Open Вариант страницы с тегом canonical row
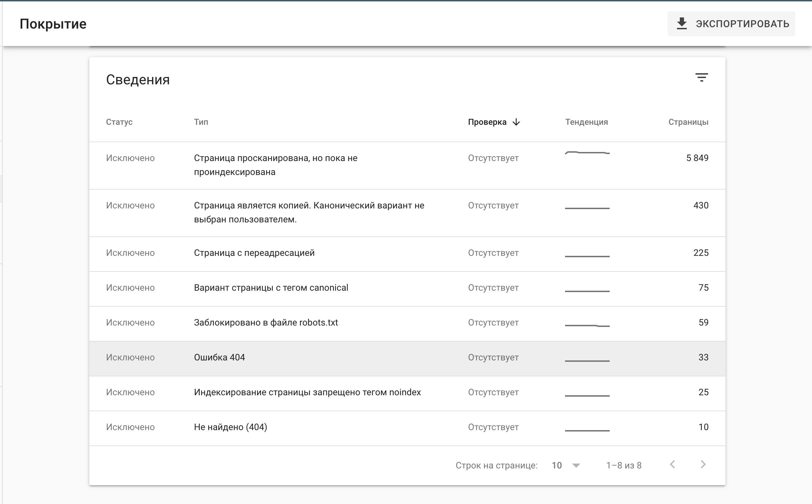Screen dimensions: 812x504 [407, 289]
